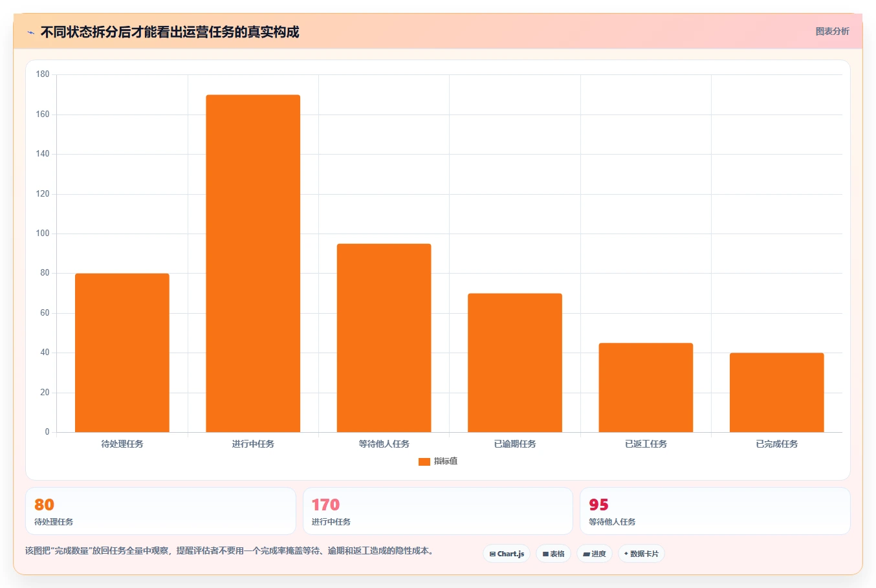The width and height of the screenshot is (876, 588).
Task: Select the 待处理任务 bar in chart
Action: pos(122,353)
